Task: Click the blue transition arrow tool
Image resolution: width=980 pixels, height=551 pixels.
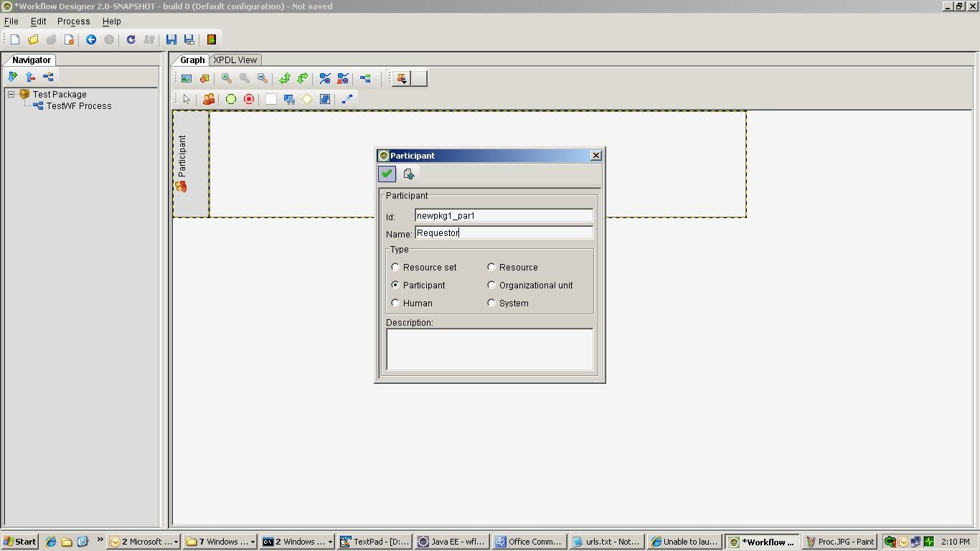Action: [347, 100]
